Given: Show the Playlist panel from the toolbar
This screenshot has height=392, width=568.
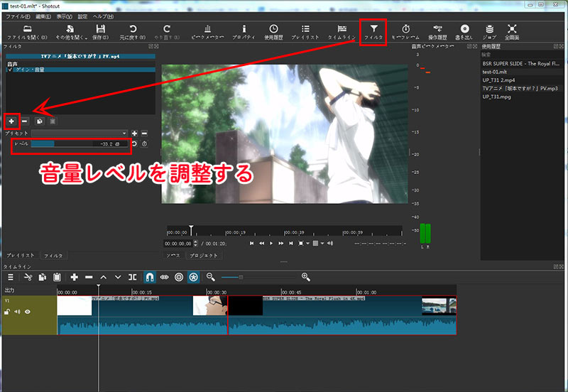Looking at the screenshot, I should coord(305,32).
